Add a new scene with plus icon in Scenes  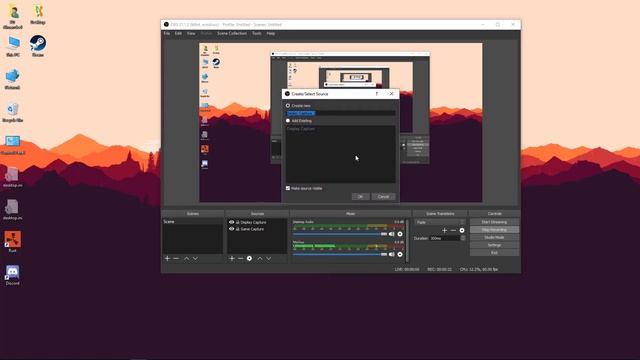pyautogui.click(x=167, y=258)
